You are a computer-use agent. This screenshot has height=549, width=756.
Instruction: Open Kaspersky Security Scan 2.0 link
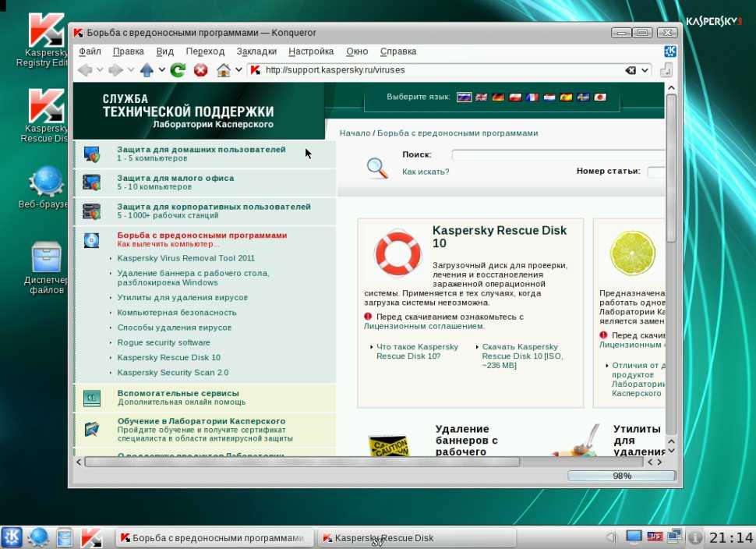click(172, 373)
